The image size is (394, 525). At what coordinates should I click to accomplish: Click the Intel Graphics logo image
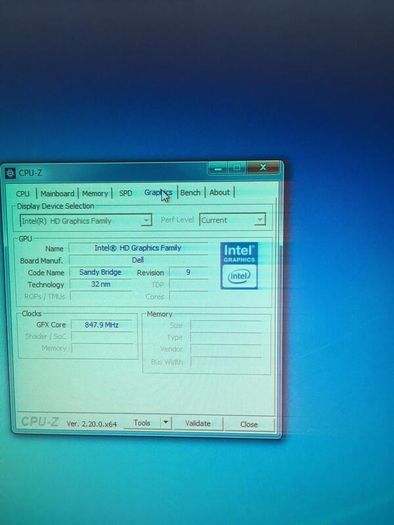pos(239,266)
